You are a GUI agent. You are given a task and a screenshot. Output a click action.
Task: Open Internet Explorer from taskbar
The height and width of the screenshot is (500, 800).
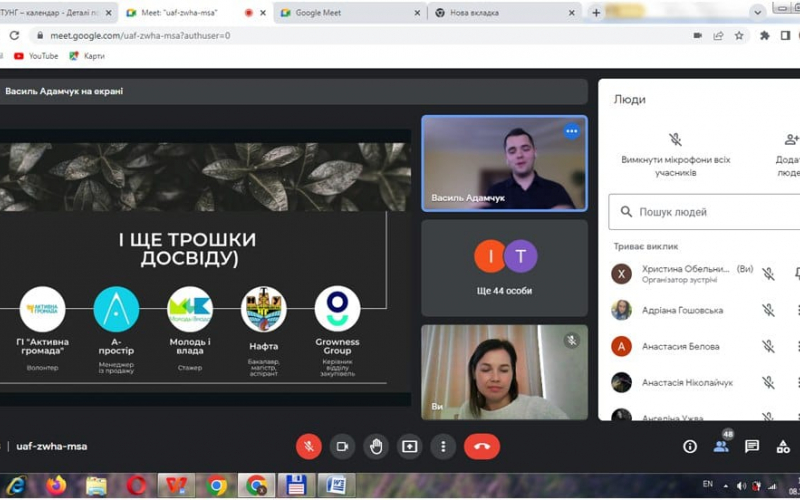point(16,485)
